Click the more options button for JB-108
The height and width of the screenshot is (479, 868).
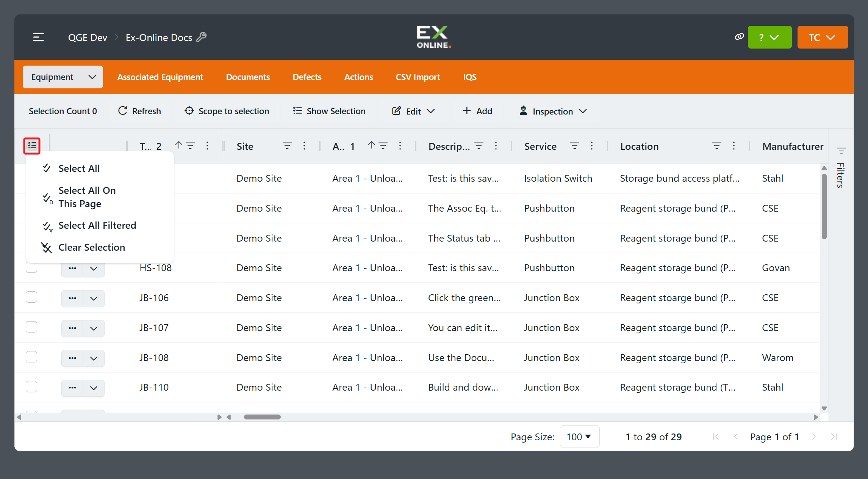point(72,358)
